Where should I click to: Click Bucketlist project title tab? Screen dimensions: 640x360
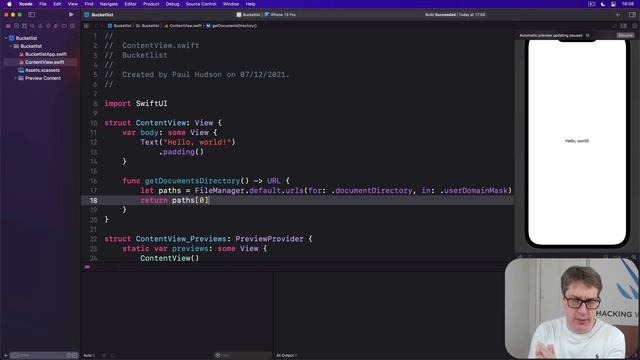click(x=99, y=15)
